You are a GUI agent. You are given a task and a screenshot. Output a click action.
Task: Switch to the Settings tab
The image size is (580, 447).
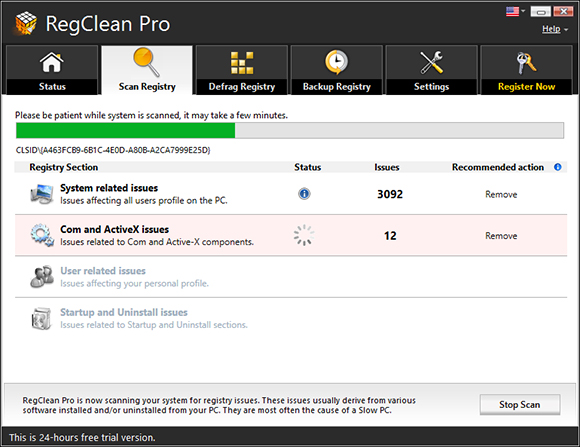pyautogui.click(x=431, y=70)
